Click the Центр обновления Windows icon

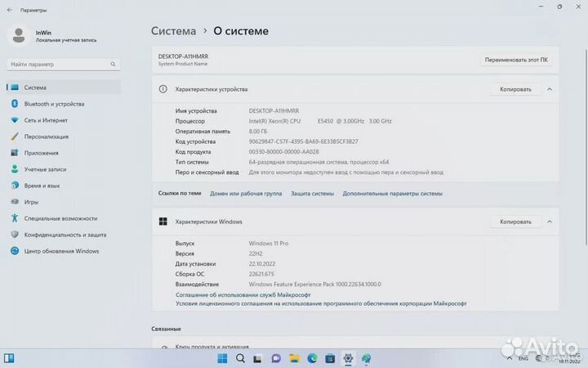15,251
